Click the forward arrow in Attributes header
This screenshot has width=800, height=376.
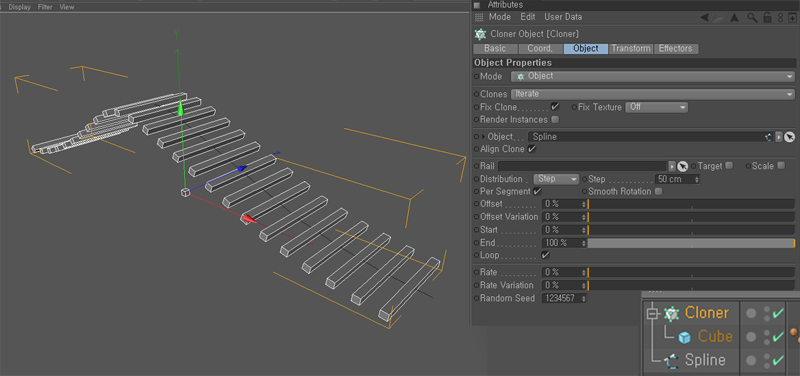point(718,18)
